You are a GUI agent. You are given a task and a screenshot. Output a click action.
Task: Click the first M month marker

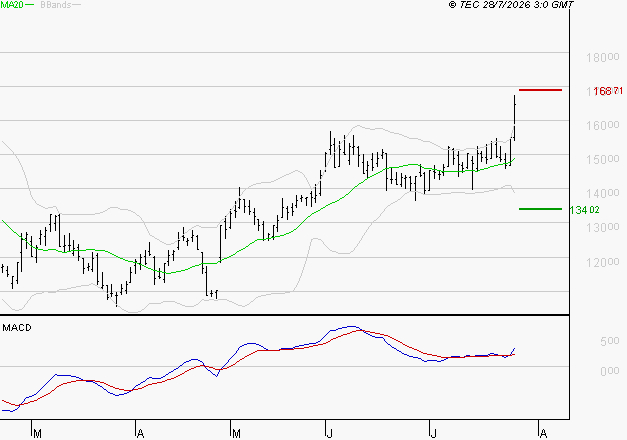(x=37, y=434)
